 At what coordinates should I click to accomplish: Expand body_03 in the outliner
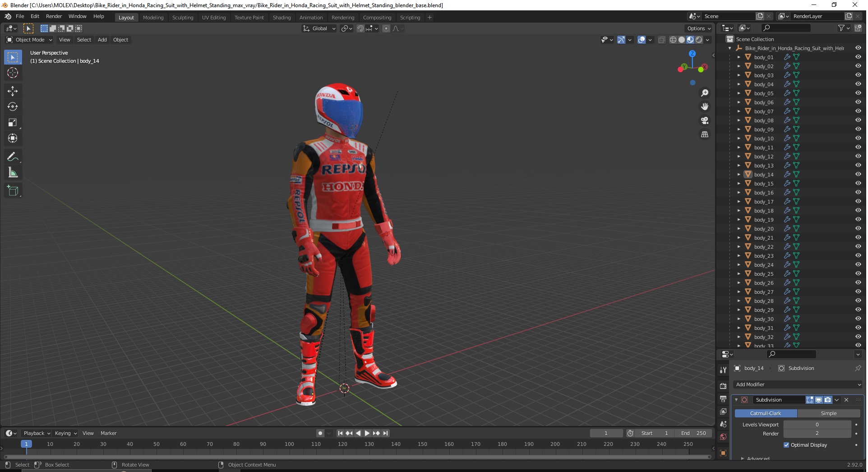click(739, 75)
